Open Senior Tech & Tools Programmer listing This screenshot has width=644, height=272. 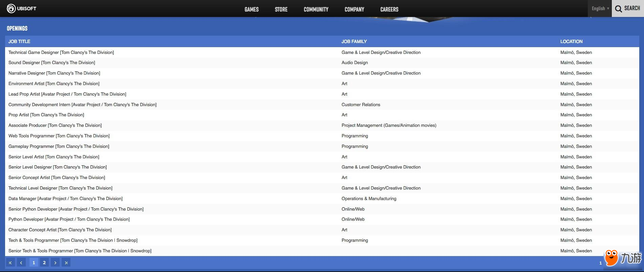click(80, 251)
